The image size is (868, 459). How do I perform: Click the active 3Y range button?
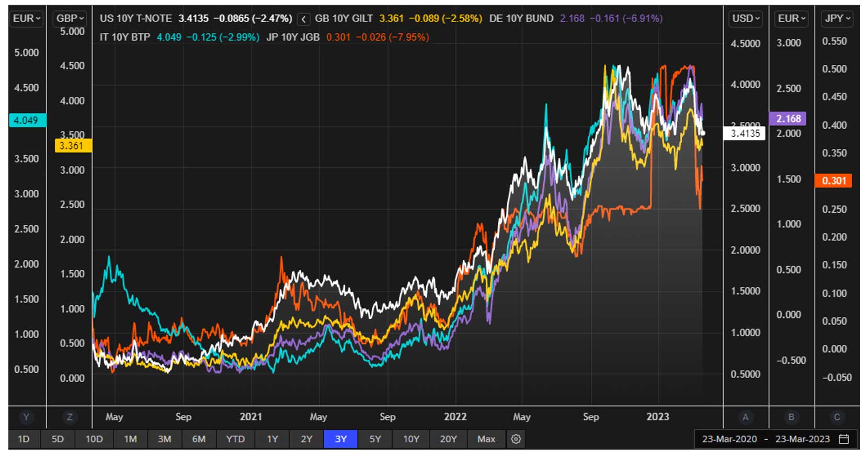pos(341,439)
